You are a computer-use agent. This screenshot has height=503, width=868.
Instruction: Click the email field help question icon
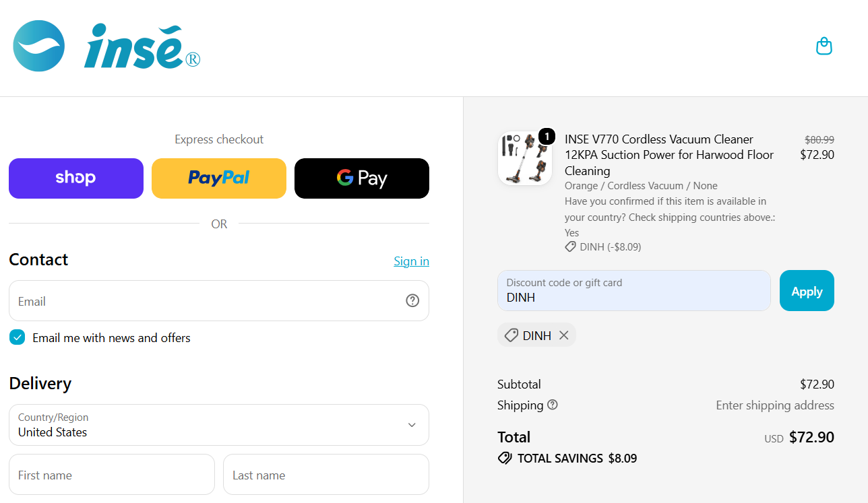coord(412,301)
